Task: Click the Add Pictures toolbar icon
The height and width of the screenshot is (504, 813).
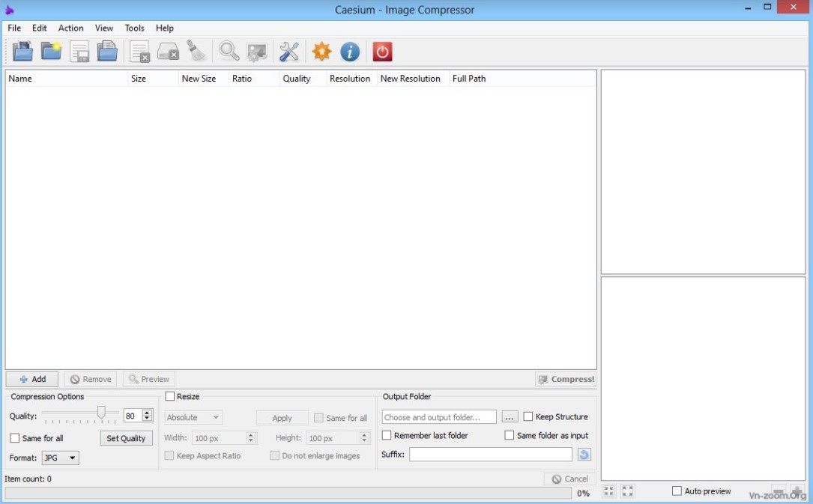Action: 22,51
